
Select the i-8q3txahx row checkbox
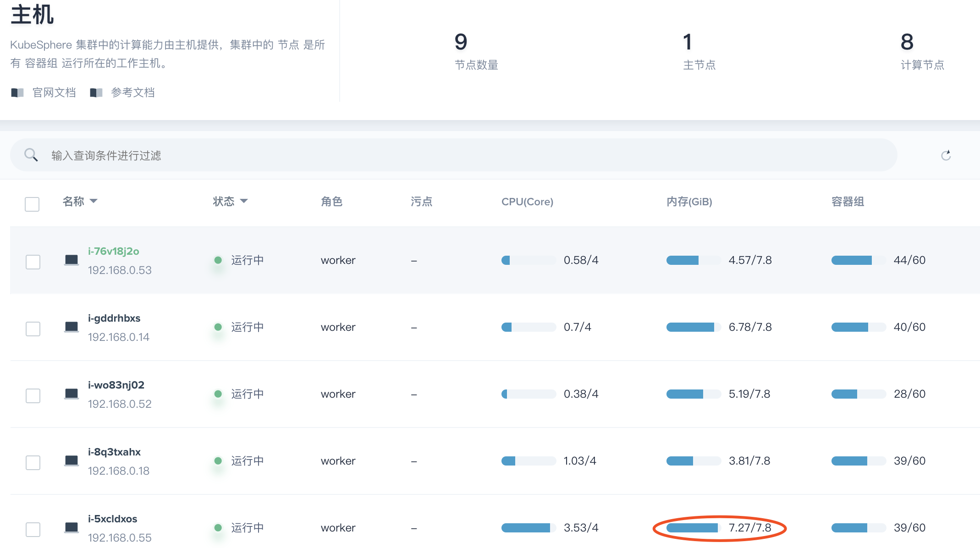(x=33, y=463)
